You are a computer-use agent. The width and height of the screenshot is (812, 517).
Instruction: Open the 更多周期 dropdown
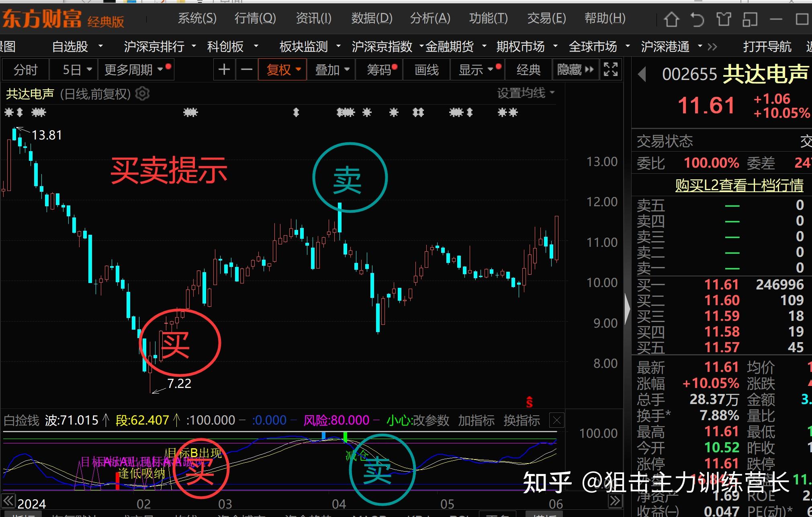[136, 70]
